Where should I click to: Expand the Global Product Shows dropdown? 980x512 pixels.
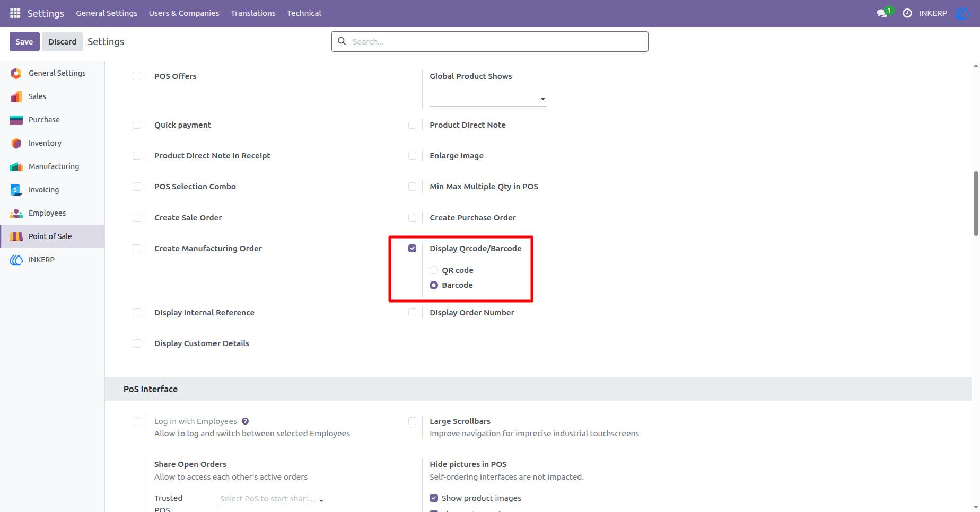click(x=488, y=99)
